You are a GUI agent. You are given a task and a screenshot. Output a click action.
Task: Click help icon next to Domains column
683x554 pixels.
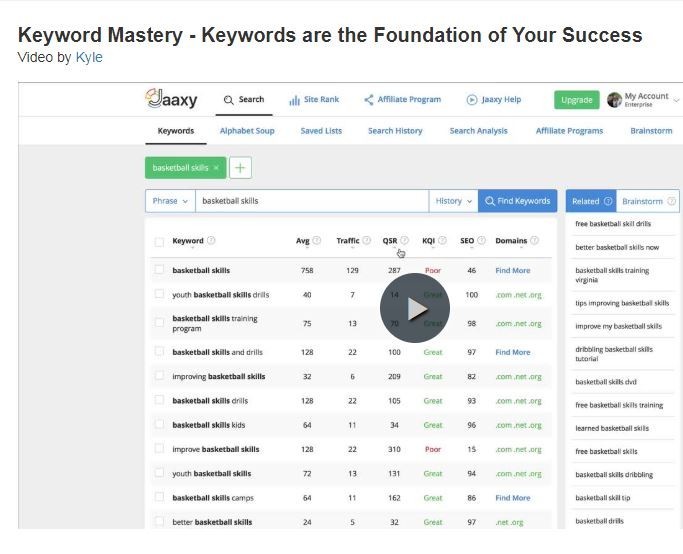(534, 240)
